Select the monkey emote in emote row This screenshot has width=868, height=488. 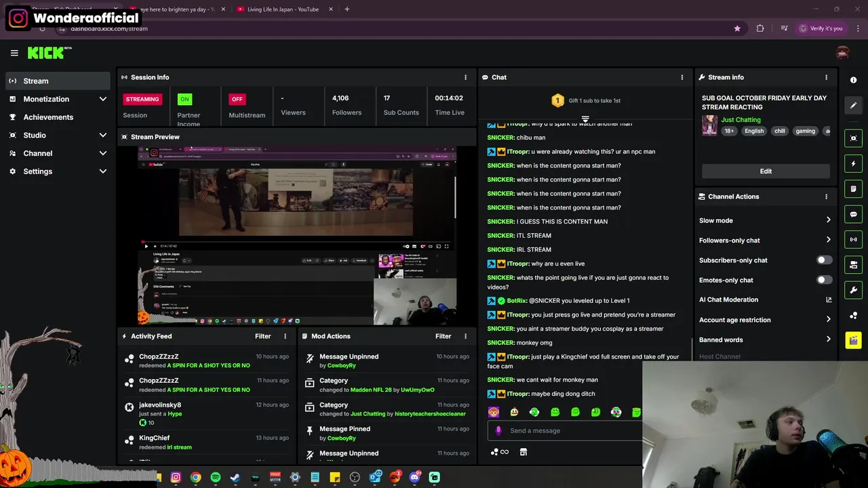494,412
